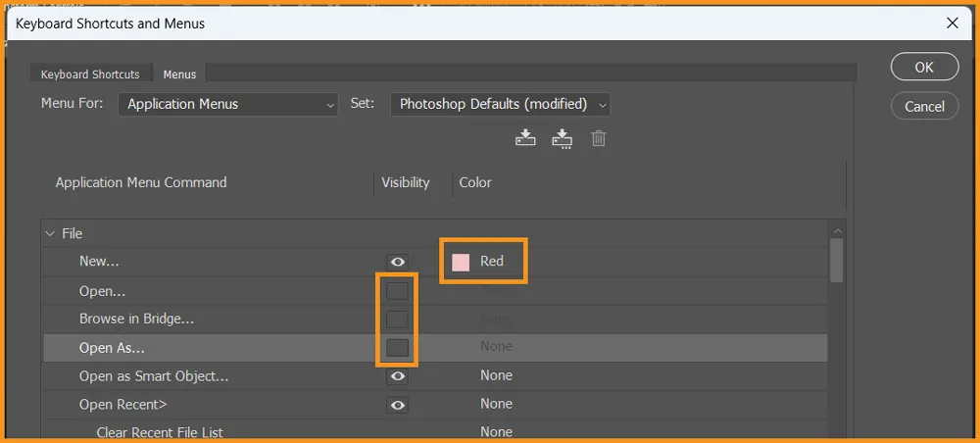Click the None color for Open Recent
The height and width of the screenshot is (443, 980).
point(496,404)
